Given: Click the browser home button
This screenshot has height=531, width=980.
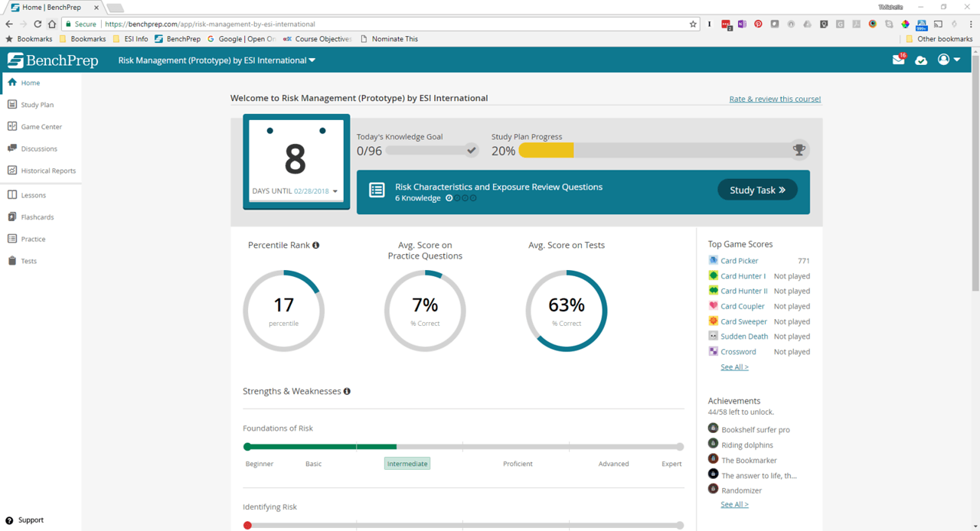Looking at the screenshot, I should pos(52,24).
